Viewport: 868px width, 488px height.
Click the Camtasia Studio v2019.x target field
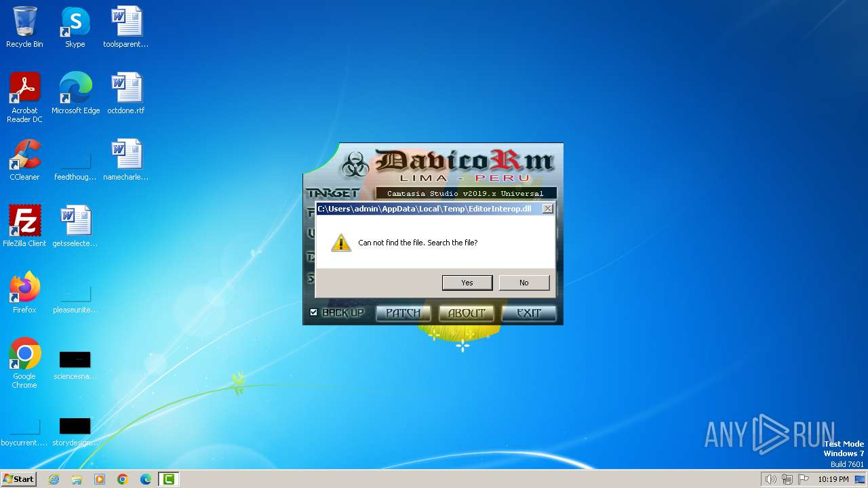[465, 193]
